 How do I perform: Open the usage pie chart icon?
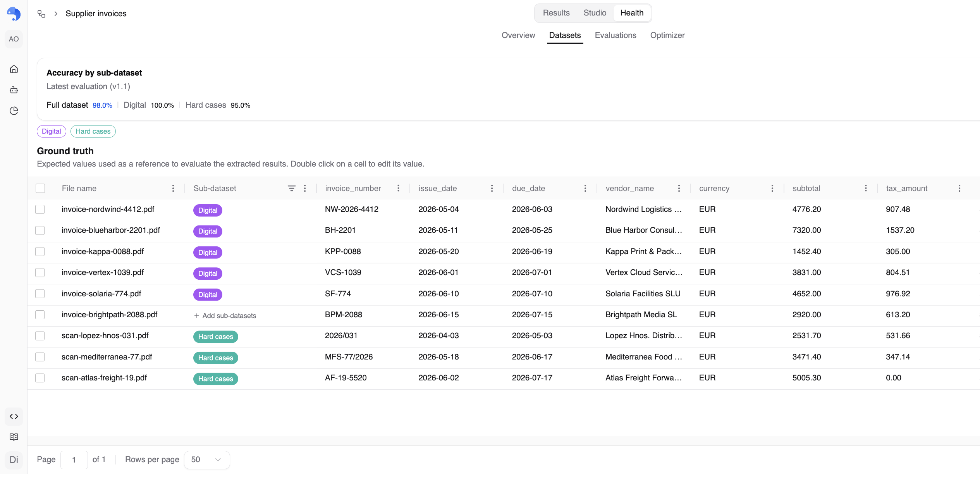click(14, 111)
